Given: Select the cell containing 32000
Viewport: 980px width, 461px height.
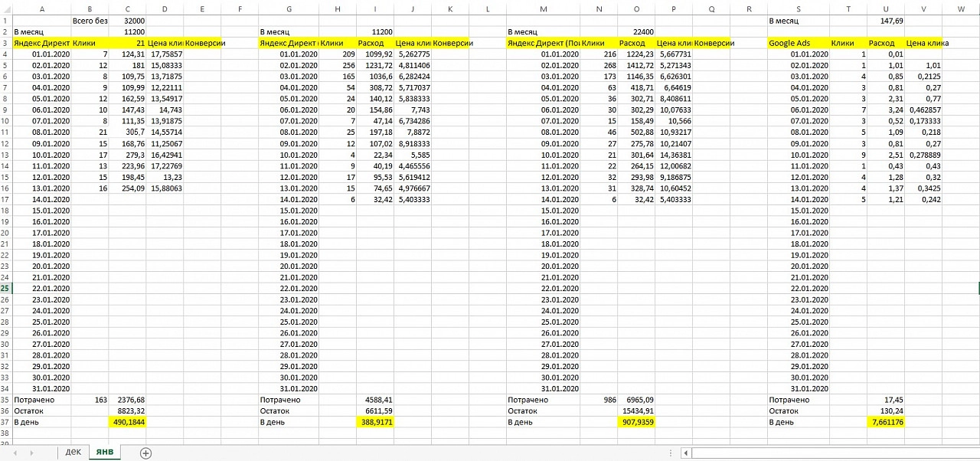Looking at the screenshot, I should tap(127, 21).
